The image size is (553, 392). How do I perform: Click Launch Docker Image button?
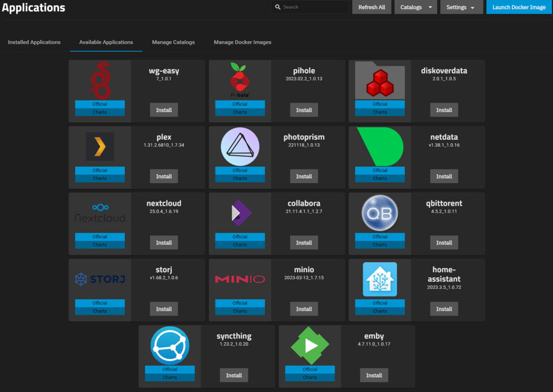[x=519, y=7]
